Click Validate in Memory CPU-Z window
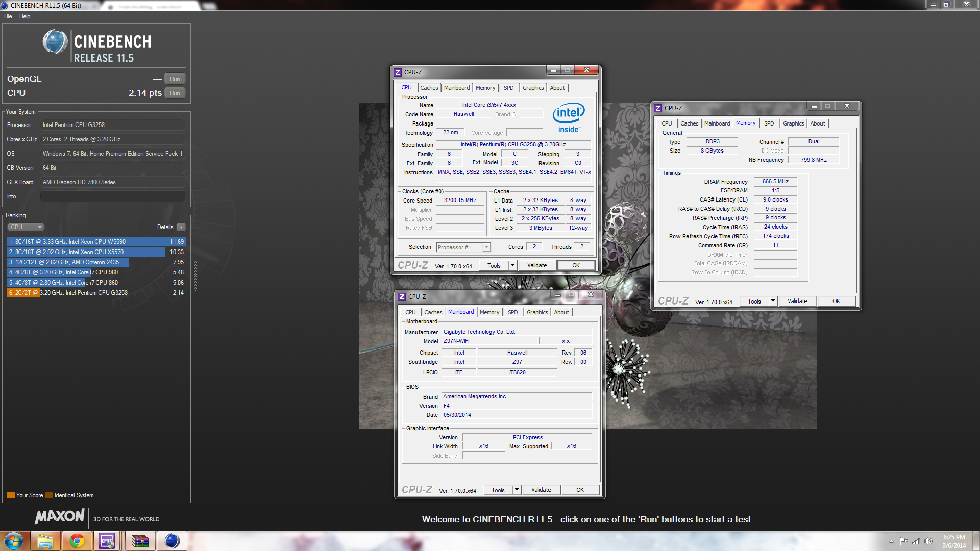The height and width of the screenshot is (551, 980). coord(797,301)
